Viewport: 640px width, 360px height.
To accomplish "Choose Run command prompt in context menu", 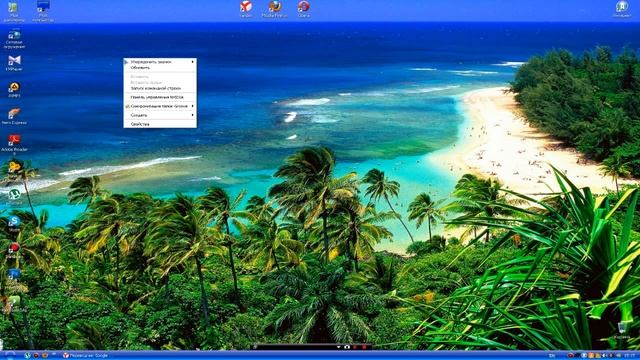I will (x=160, y=88).
